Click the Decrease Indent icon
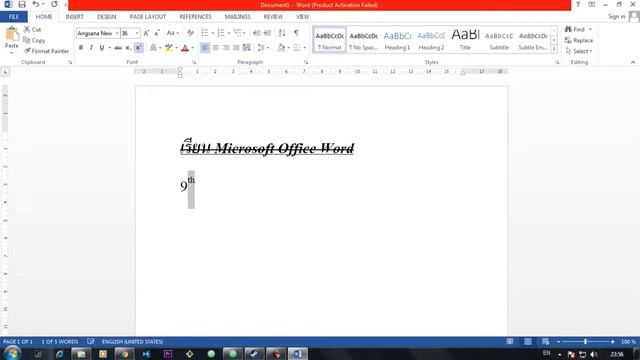The height and width of the screenshot is (360, 640). [256, 33]
